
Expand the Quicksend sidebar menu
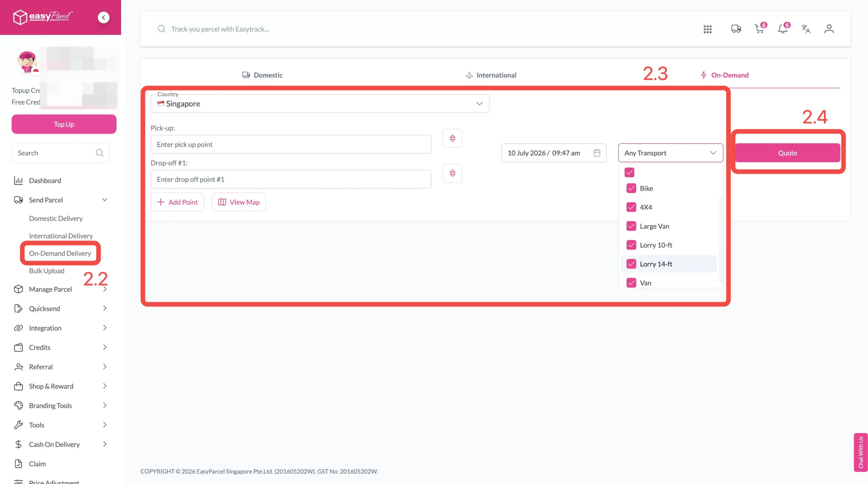[x=60, y=309]
